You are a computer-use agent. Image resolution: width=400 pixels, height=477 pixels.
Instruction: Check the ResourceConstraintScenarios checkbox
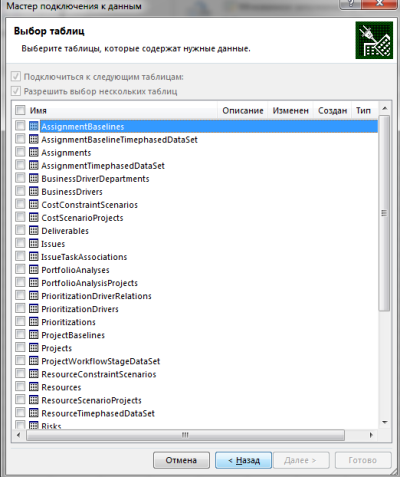[x=20, y=373]
